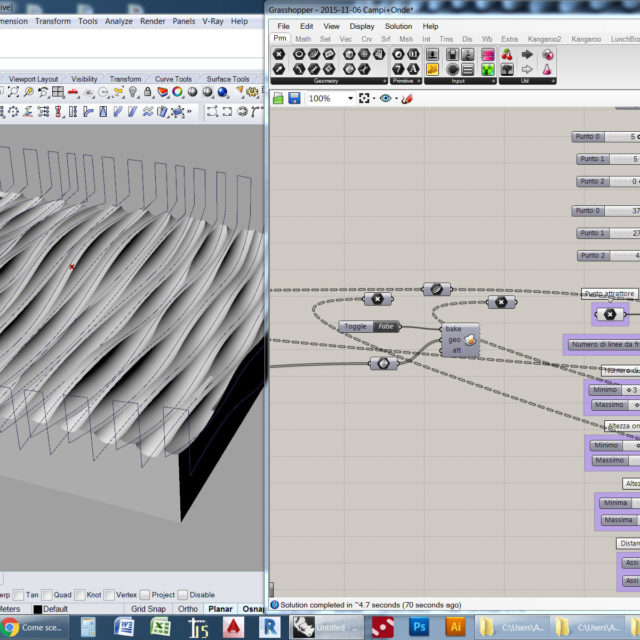Open the 100% zoom level dropdown

[350, 98]
